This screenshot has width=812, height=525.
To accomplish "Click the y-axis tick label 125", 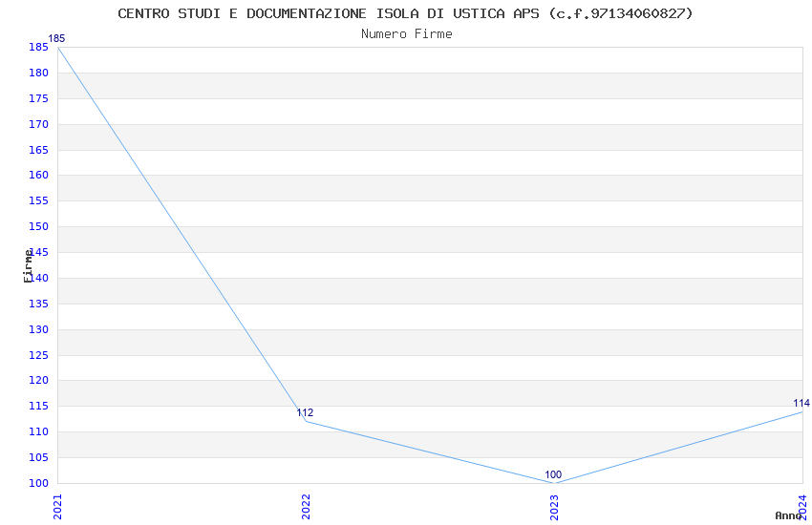I will 38,355.
